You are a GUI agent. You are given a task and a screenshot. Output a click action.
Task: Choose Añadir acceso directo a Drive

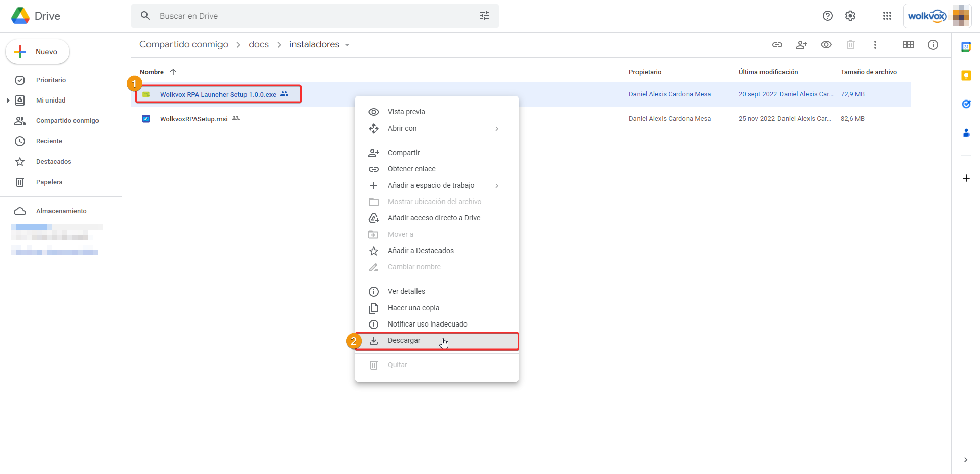tap(437, 218)
